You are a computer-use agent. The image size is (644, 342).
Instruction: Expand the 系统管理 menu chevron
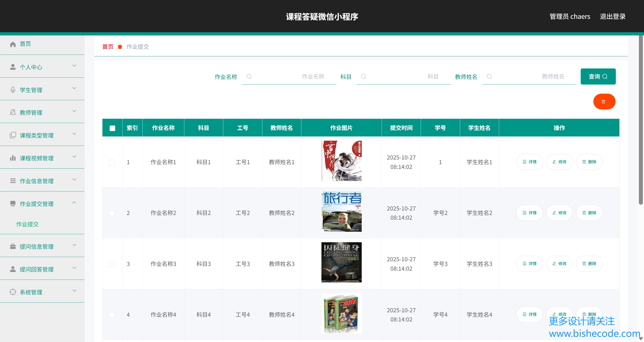(74, 291)
